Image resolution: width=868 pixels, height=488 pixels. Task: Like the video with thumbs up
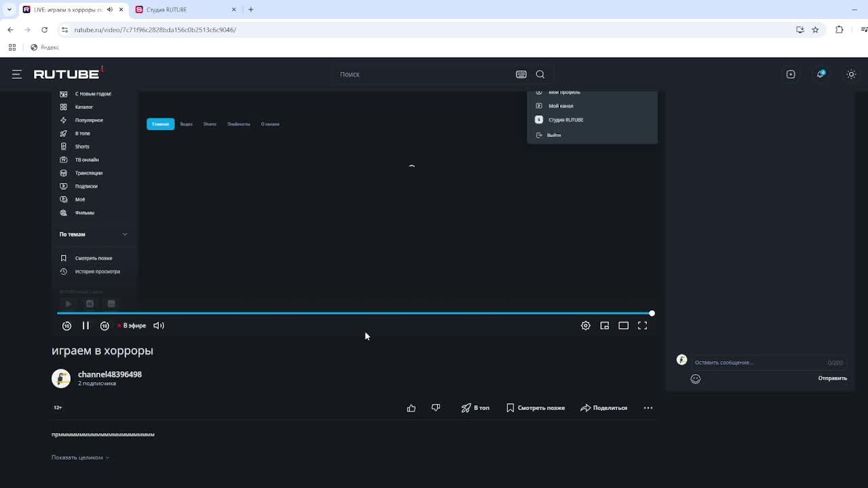[x=411, y=408]
